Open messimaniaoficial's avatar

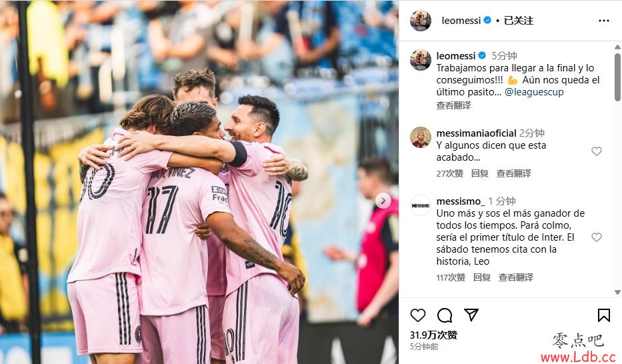(421, 137)
